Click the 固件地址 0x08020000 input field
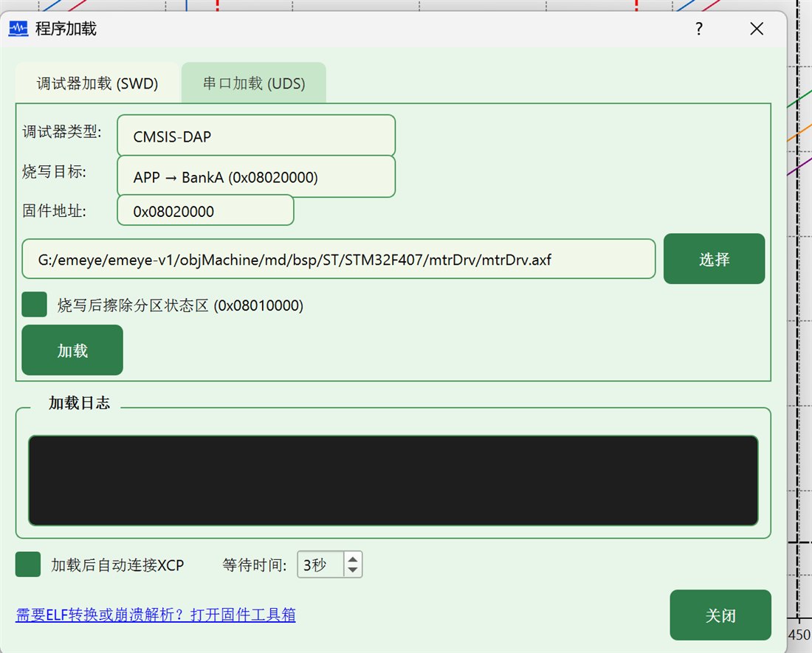The width and height of the screenshot is (812, 653). 206,211
